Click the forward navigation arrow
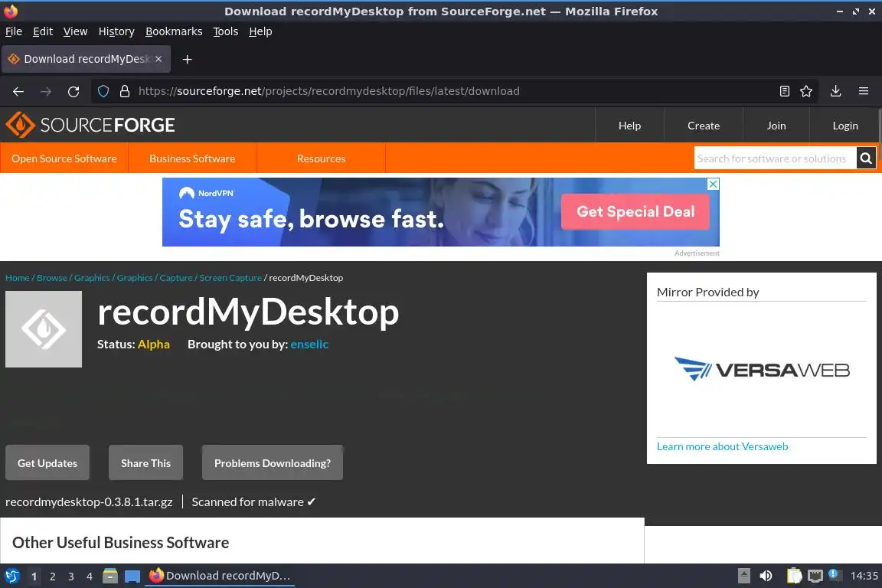The height and width of the screenshot is (588, 882). (x=46, y=91)
